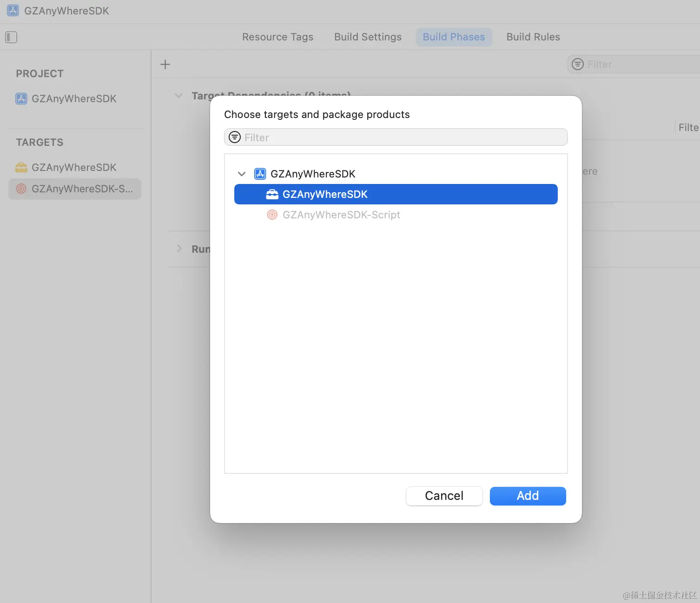Toggle the sidebar panel icon
700x603 pixels.
pyautogui.click(x=11, y=37)
